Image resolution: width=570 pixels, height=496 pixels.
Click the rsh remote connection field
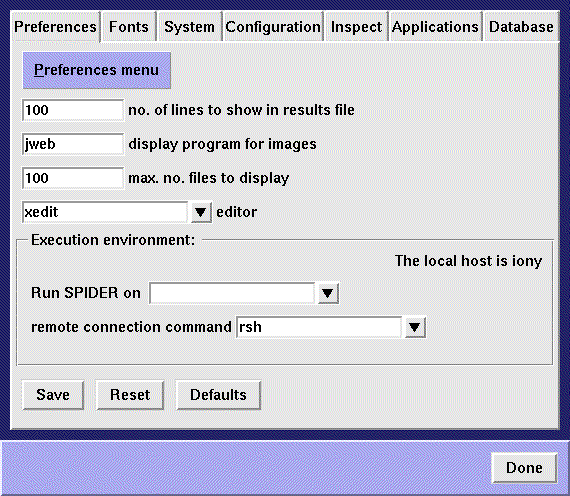(x=319, y=327)
